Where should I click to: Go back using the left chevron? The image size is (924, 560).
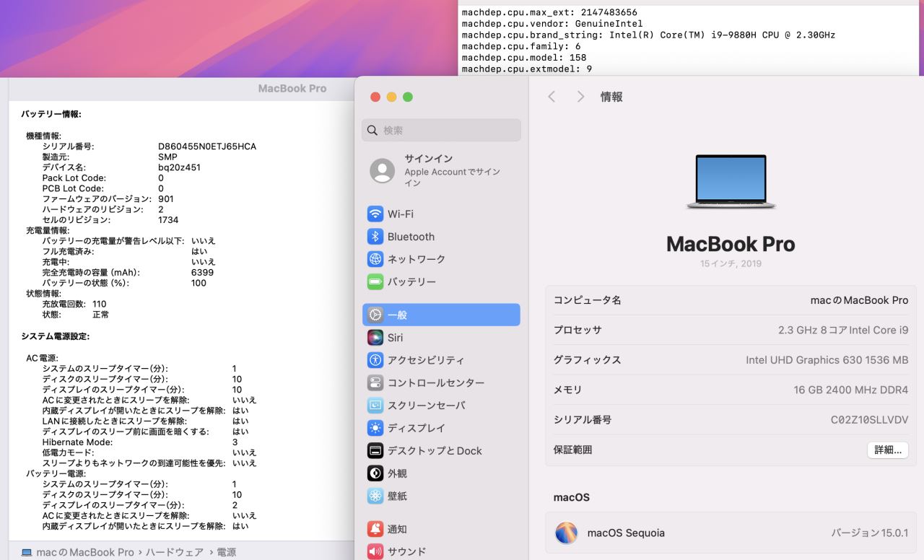(552, 97)
